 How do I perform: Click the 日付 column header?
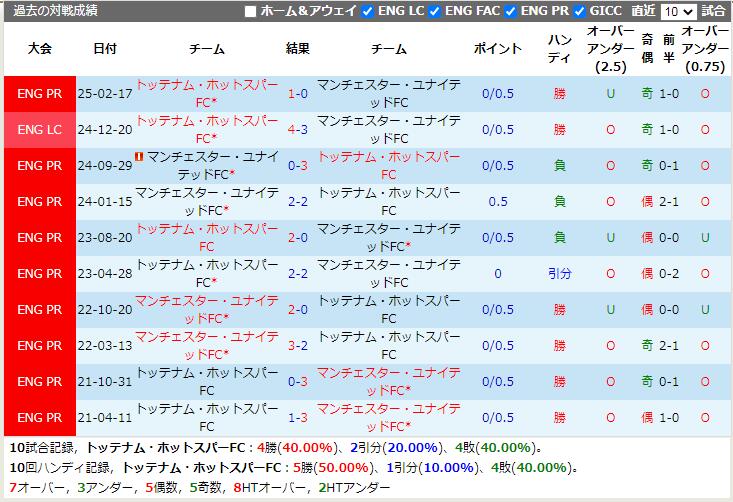point(105,49)
